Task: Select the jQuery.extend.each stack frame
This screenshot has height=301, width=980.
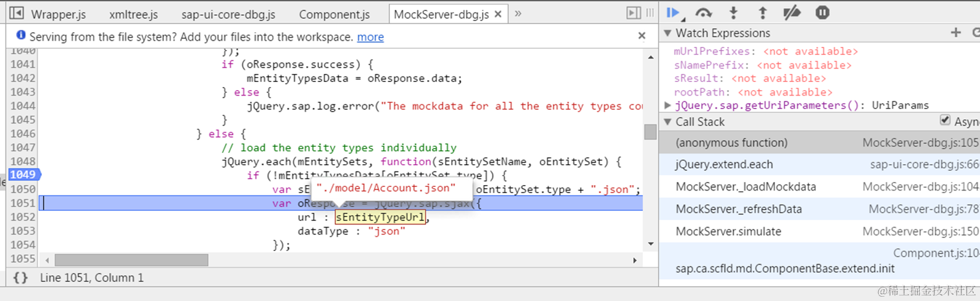Action: click(820, 165)
